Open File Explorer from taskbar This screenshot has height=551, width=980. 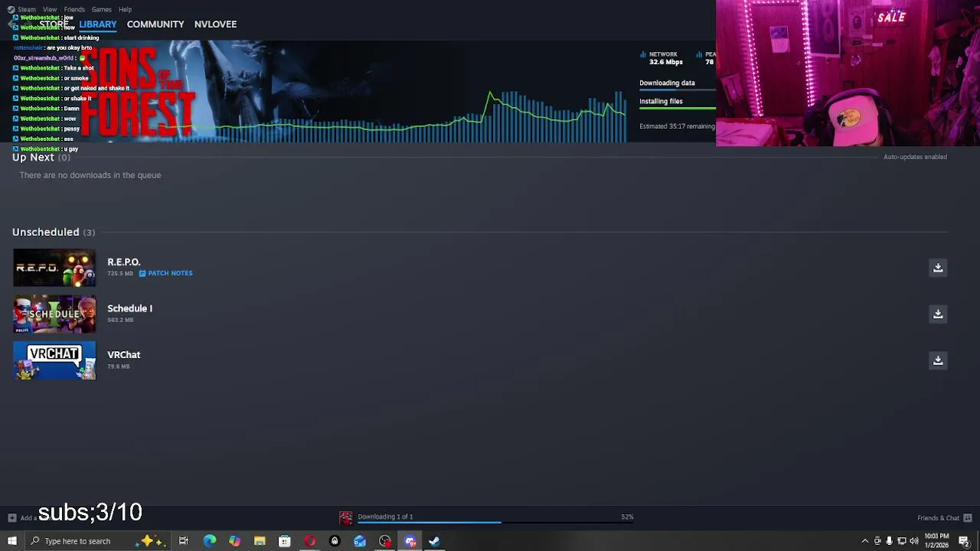260,541
